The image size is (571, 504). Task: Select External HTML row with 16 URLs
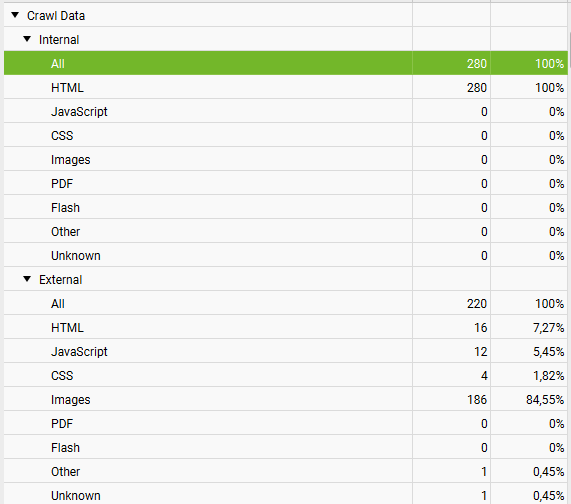[x=286, y=327]
